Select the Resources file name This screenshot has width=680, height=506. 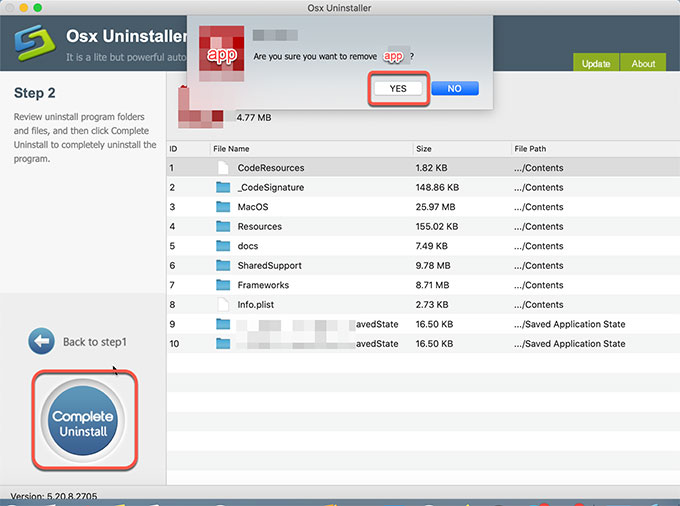pos(259,226)
